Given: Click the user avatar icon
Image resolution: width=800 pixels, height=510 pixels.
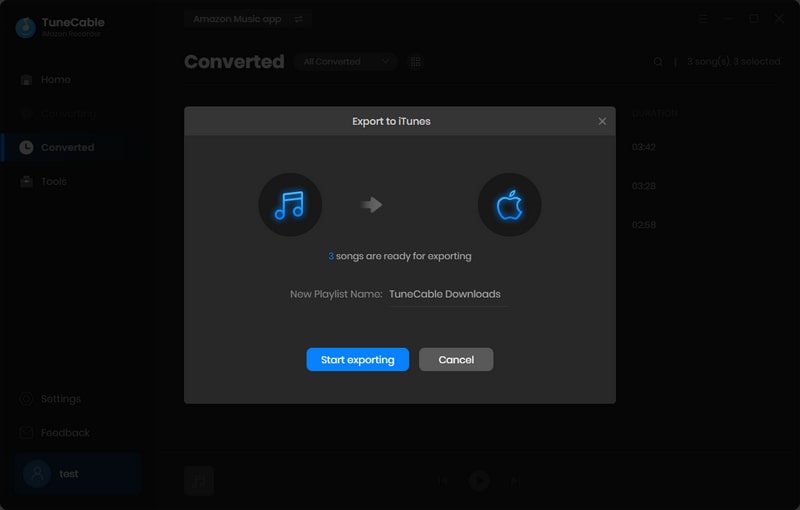Looking at the screenshot, I should click(37, 474).
